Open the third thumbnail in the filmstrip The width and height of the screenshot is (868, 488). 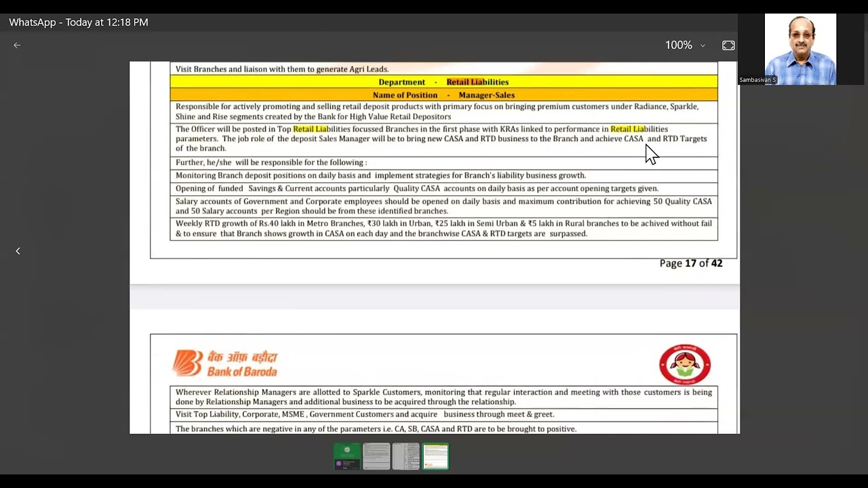(406, 457)
